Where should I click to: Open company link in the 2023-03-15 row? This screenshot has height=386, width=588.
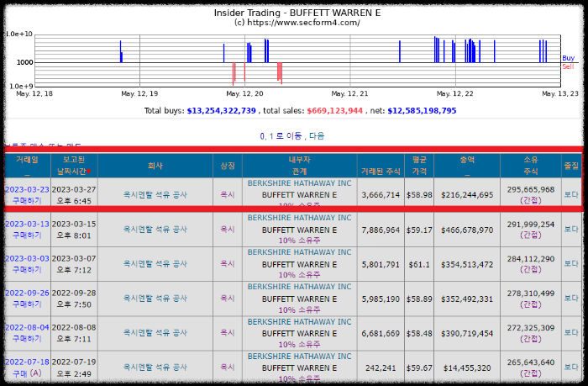[x=155, y=230]
